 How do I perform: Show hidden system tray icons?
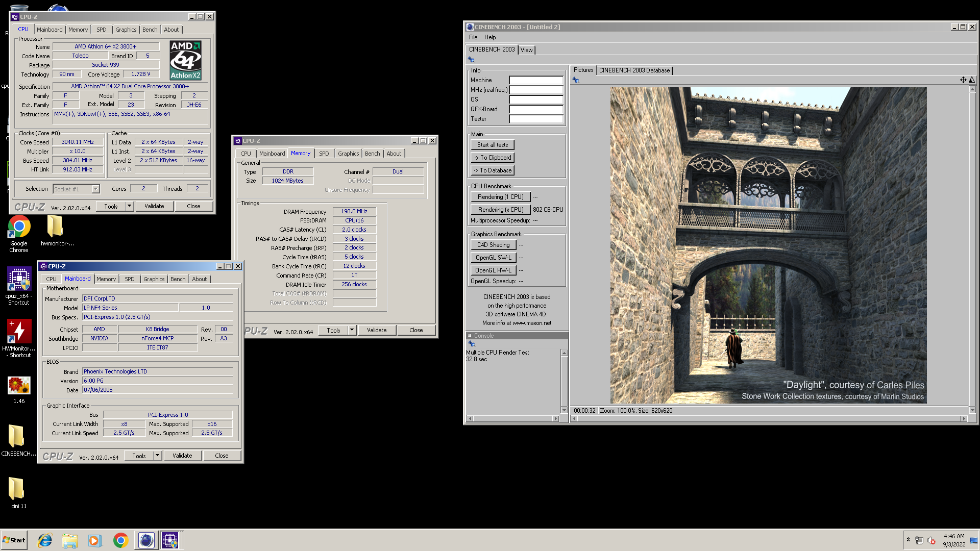tap(908, 540)
